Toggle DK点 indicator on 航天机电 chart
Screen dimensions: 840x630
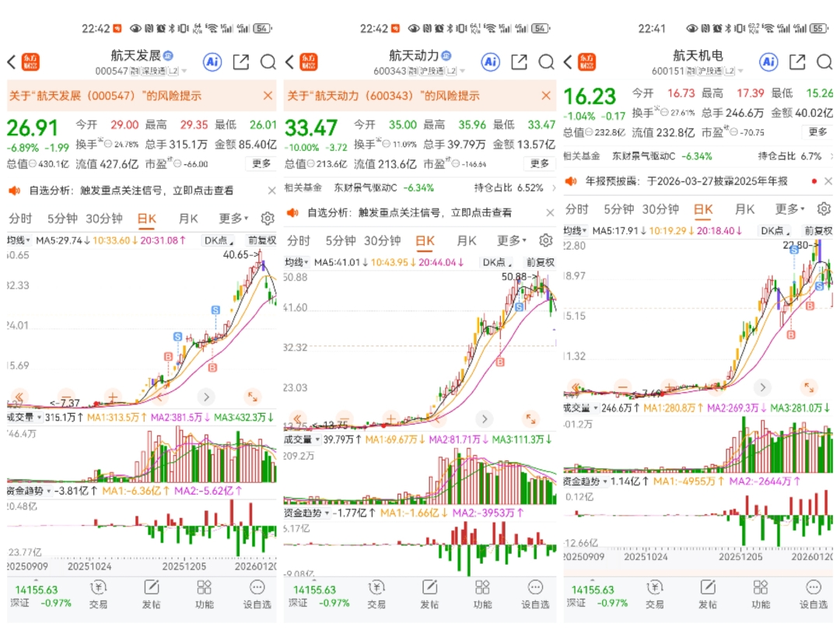[x=775, y=230]
